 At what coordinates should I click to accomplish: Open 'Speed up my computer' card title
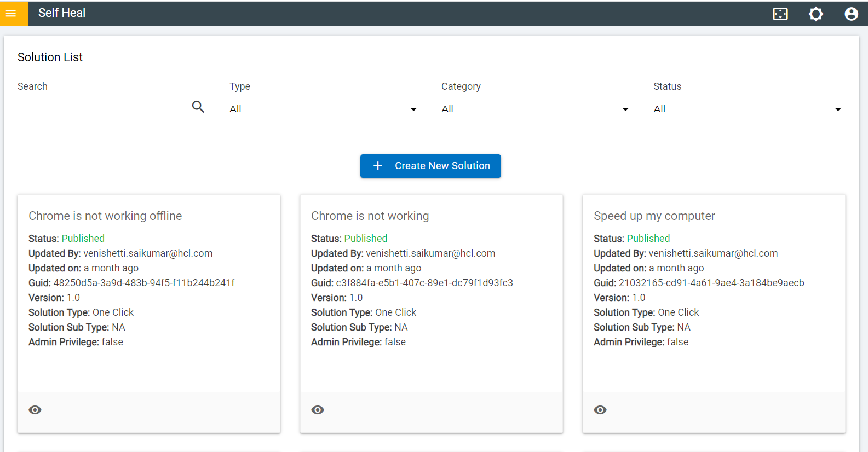pos(654,216)
